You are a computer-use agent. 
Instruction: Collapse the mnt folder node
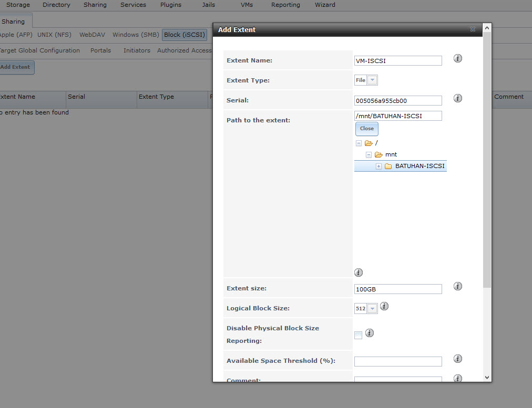pyautogui.click(x=369, y=155)
